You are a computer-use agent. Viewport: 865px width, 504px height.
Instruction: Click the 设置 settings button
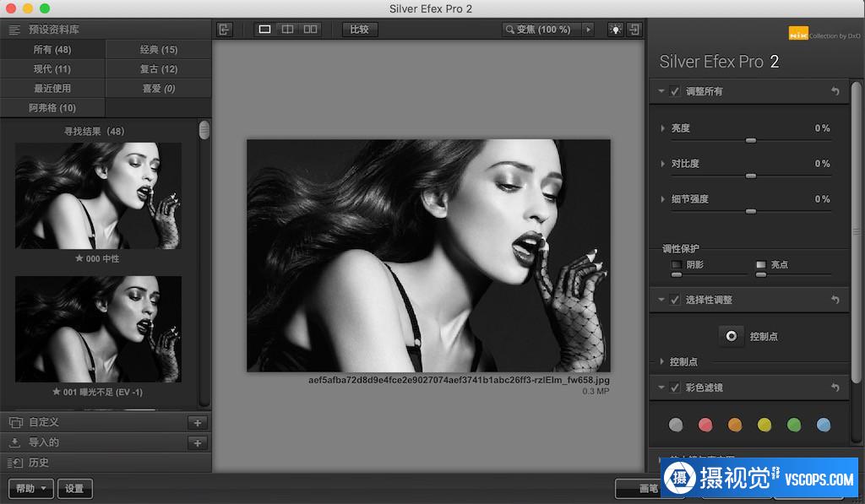click(74, 489)
